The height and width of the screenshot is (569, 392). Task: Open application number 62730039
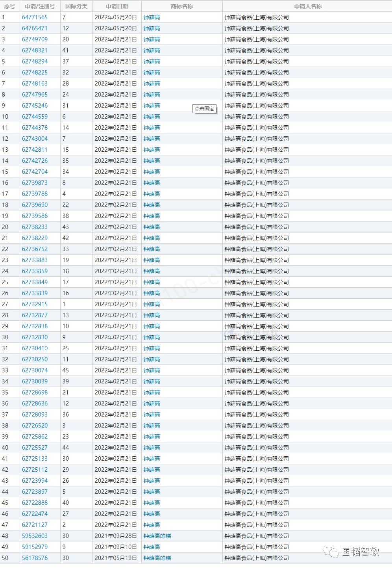pyautogui.click(x=35, y=381)
